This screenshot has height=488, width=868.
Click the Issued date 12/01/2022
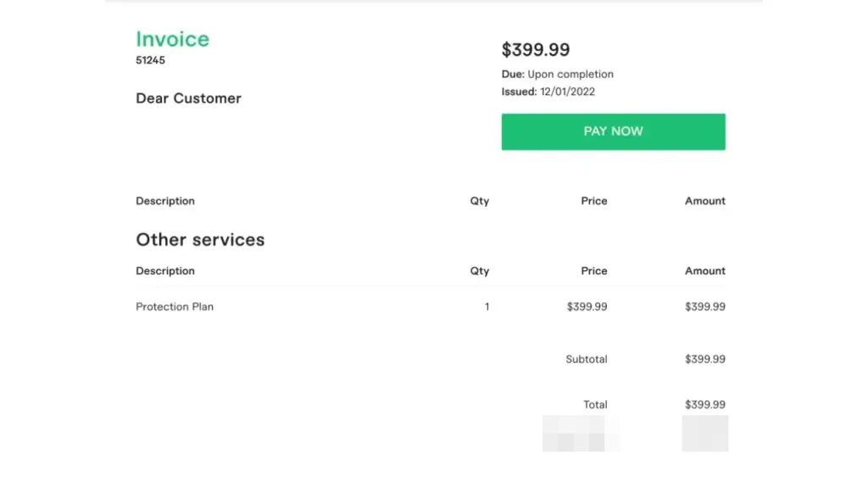[x=567, y=91]
